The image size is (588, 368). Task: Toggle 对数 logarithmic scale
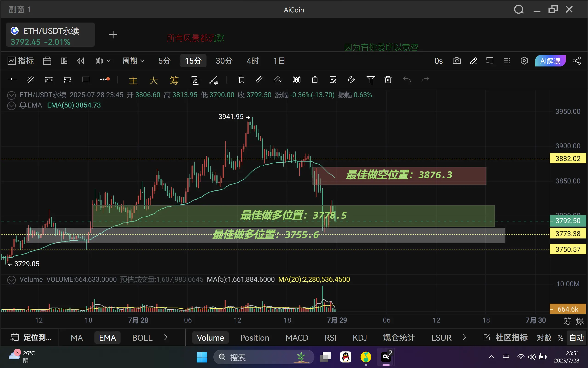coord(544,338)
